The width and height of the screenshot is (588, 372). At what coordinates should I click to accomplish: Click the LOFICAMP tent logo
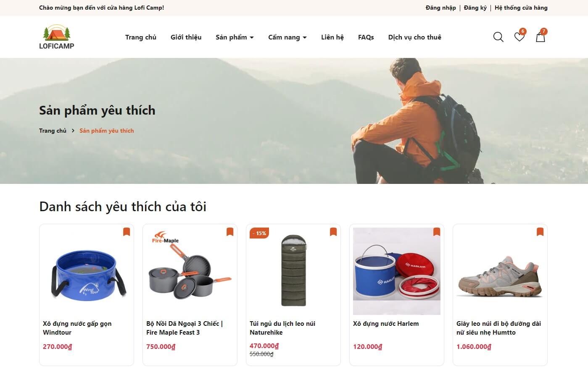click(57, 37)
